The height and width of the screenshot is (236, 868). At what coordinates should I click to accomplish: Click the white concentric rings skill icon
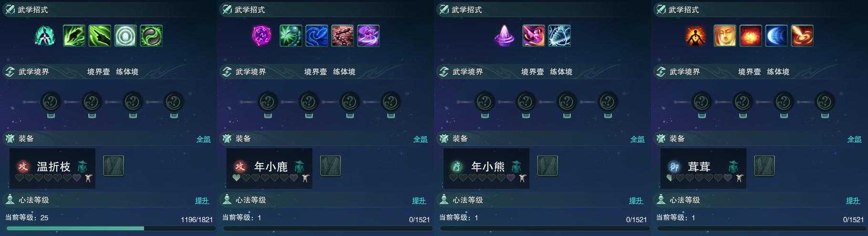pyautogui.click(x=125, y=36)
